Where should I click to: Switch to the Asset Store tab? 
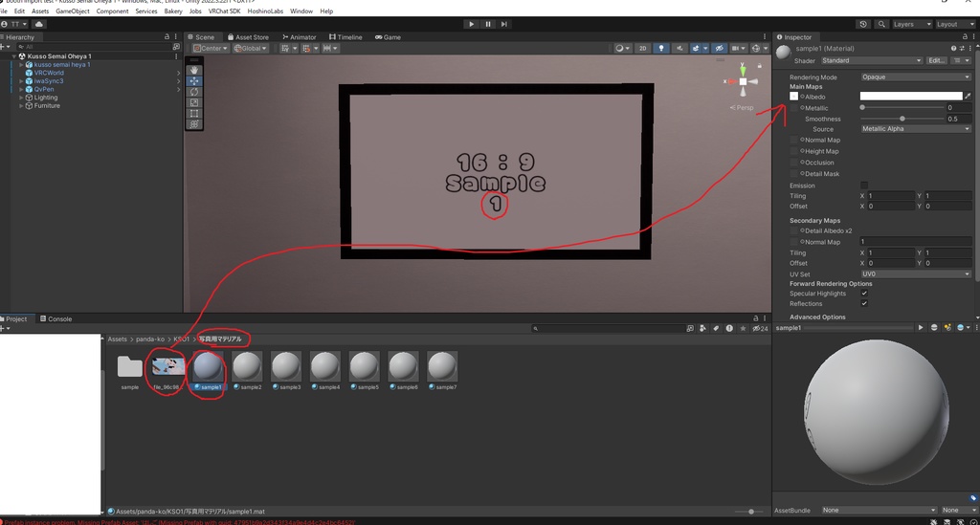248,37
